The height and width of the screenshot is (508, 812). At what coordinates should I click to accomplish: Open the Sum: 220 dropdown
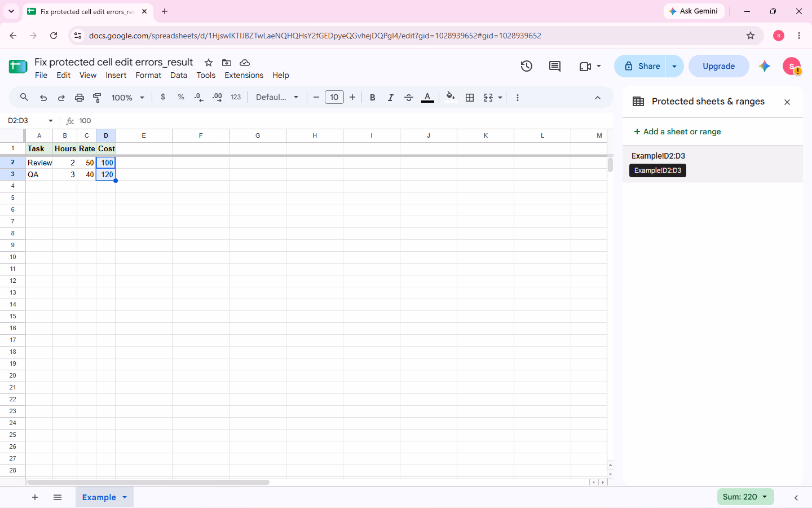[745, 497]
